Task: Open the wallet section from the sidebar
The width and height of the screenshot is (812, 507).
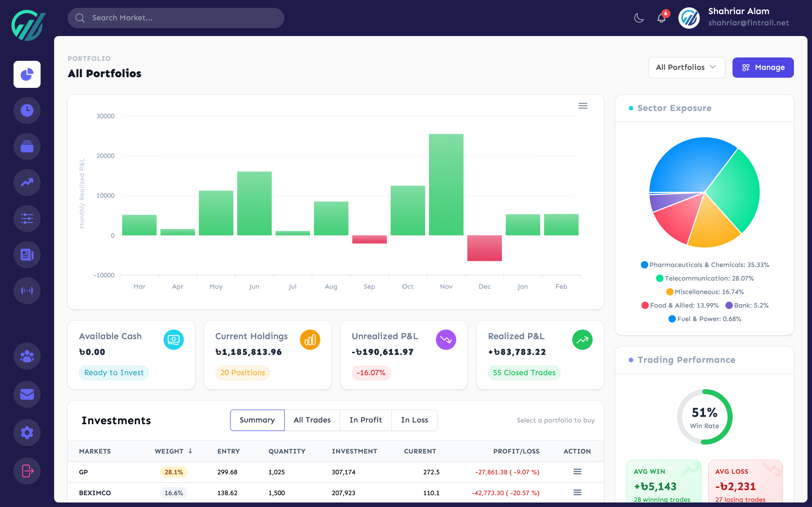Action: [x=27, y=146]
